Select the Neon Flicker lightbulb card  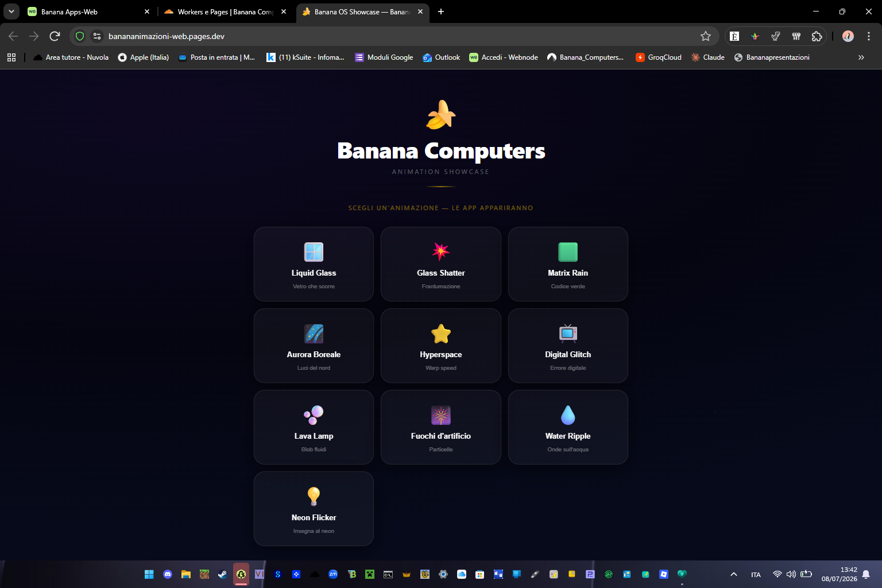[314, 509]
